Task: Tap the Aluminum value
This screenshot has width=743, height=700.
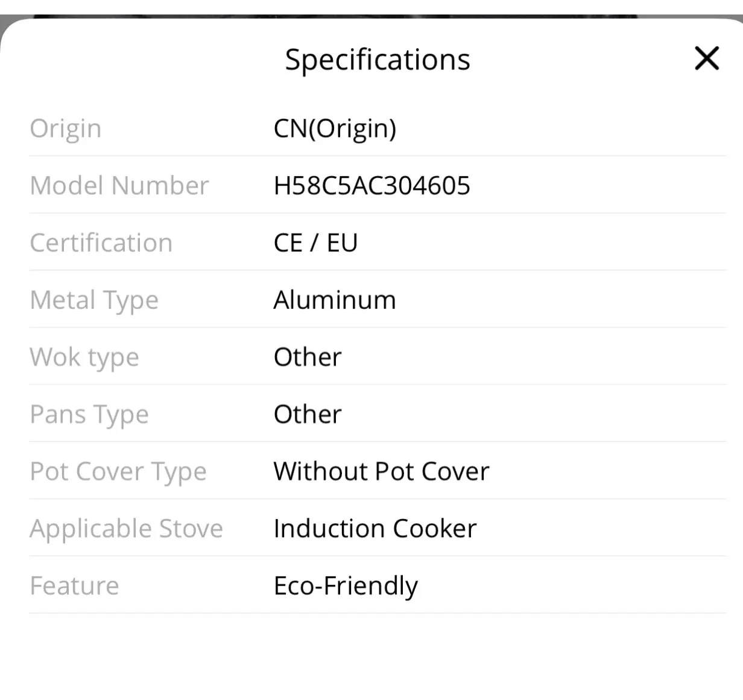Action: click(x=335, y=300)
